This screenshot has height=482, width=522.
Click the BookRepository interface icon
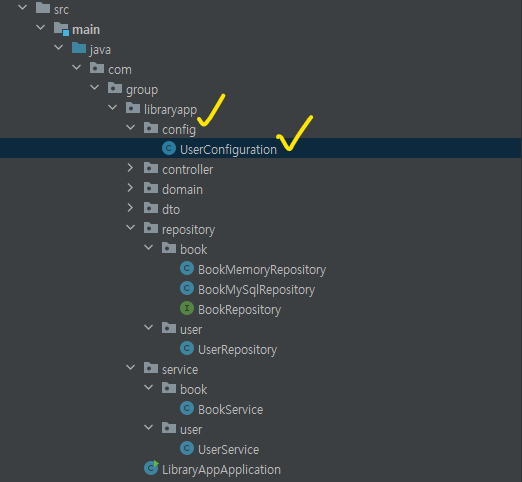187,308
